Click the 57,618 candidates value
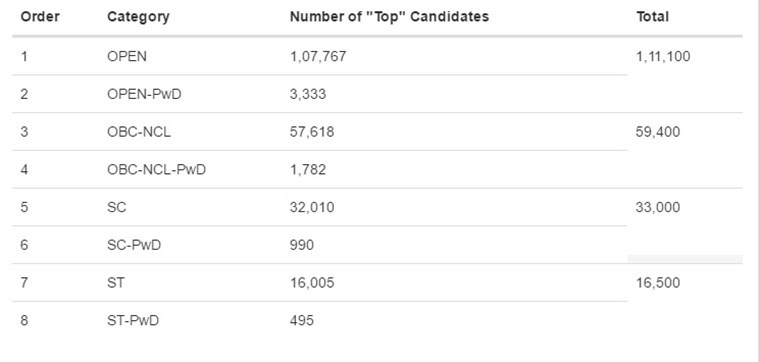 312,132
